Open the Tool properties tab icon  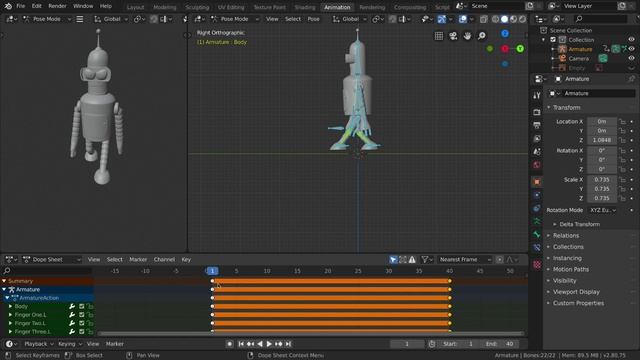537,95
